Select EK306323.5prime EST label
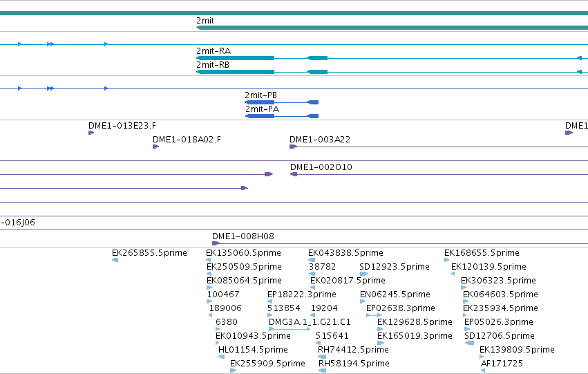This screenshot has height=374, width=588. pyautogui.click(x=498, y=281)
